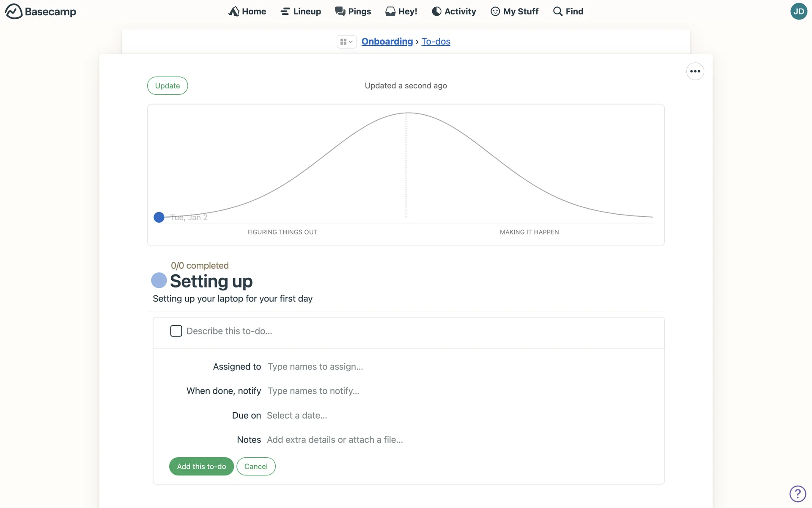Screen dimensions: 812x508
Task: Check the new to-do checkbox
Action: coord(176,331)
